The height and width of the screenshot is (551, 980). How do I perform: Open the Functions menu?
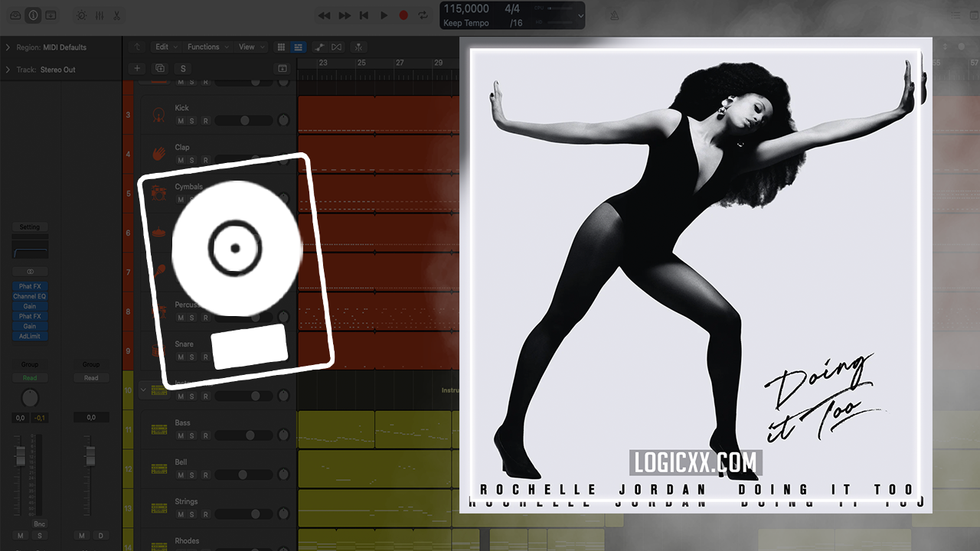tap(207, 47)
